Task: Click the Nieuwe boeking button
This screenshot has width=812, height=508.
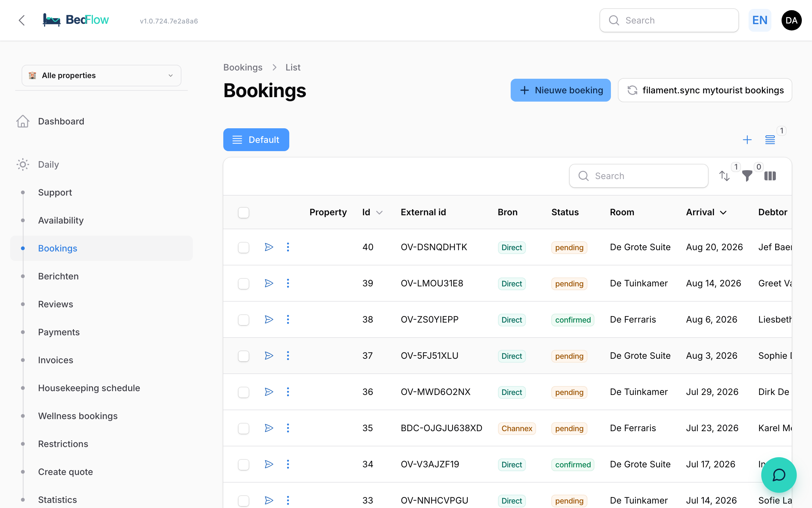Action: pyautogui.click(x=560, y=90)
